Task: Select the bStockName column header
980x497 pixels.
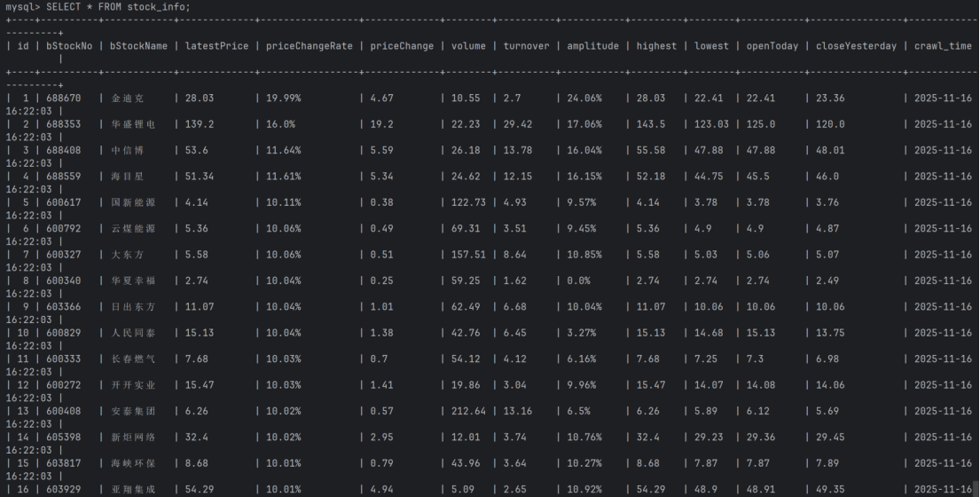Action: [x=138, y=45]
